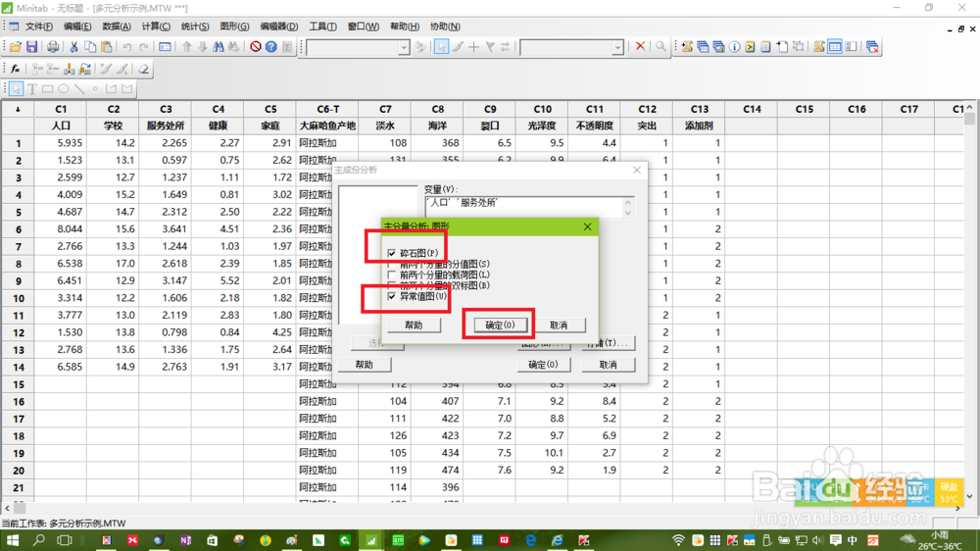
Task: Undo with the curved left arrow icon
Action: point(126,47)
